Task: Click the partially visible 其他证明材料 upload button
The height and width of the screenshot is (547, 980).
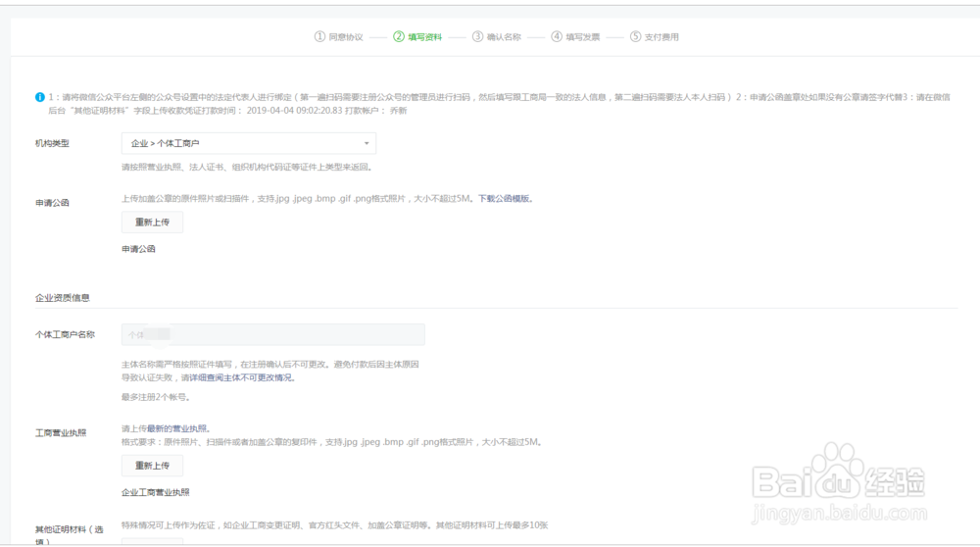Action: (152, 541)
